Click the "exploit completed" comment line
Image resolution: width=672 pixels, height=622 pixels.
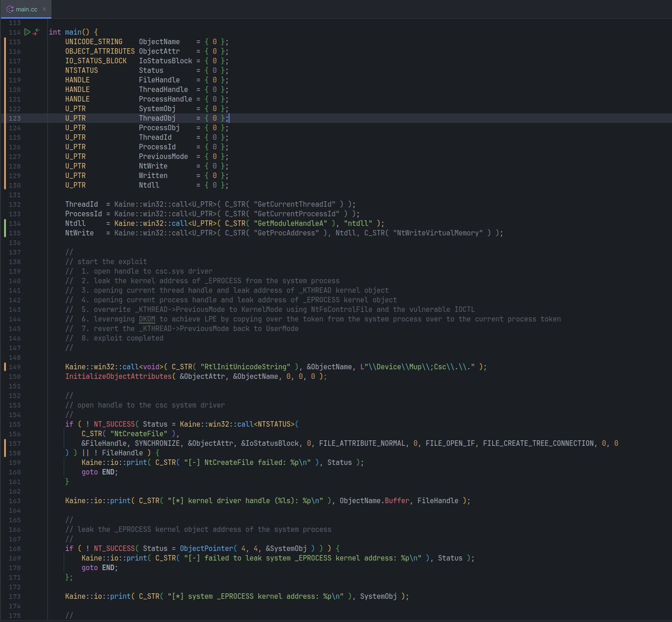tap(114, 338)
